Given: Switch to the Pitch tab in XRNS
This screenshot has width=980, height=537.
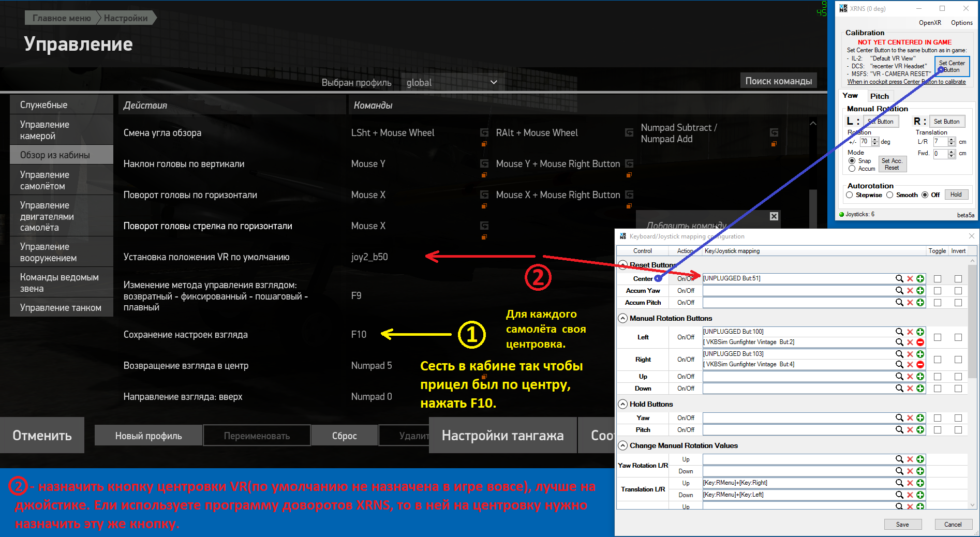Looking at the screenshot, I should [879, 96].
